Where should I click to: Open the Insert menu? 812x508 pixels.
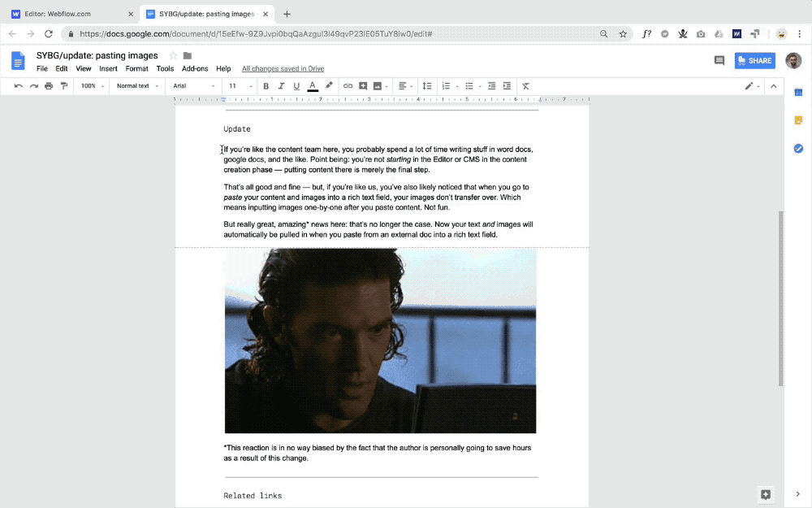pyautogui.click(x=108, y=68)
